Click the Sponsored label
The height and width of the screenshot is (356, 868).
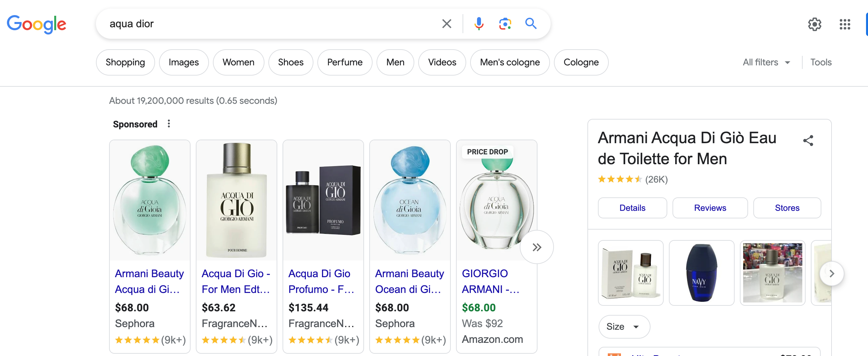coord(135,124)
